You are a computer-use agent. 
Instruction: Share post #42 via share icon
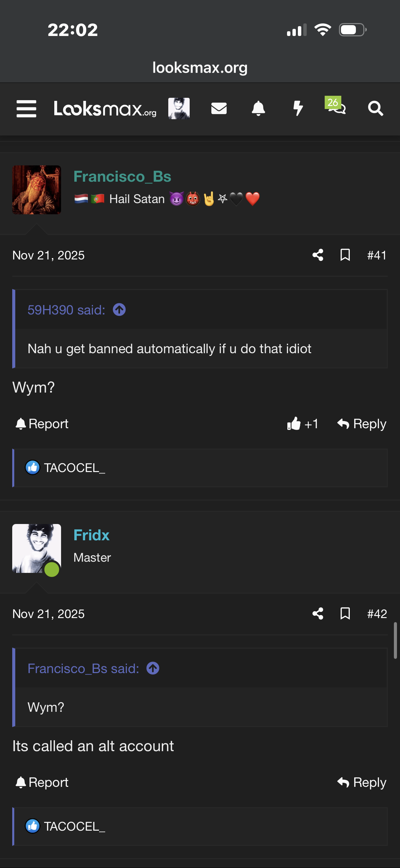318,614
